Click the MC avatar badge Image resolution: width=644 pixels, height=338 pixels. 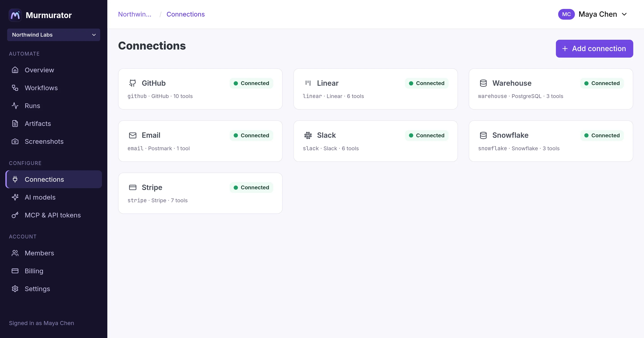(x=566, y=14)
